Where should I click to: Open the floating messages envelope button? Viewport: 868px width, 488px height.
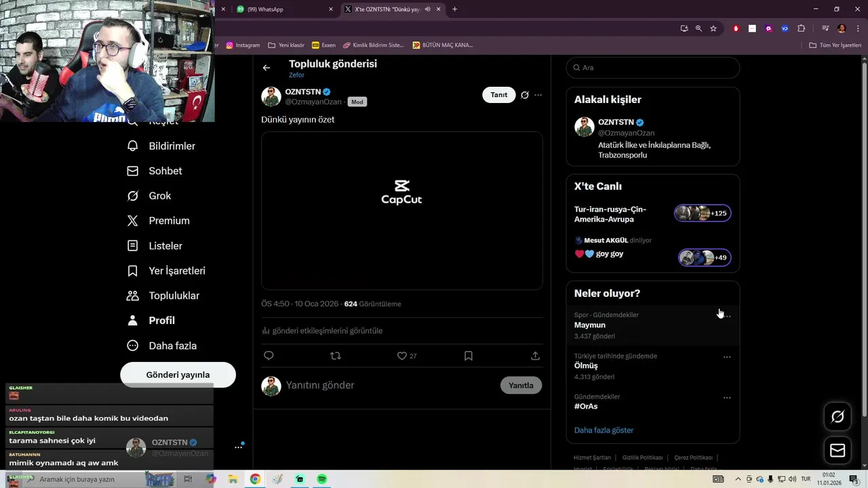[837, 451]
